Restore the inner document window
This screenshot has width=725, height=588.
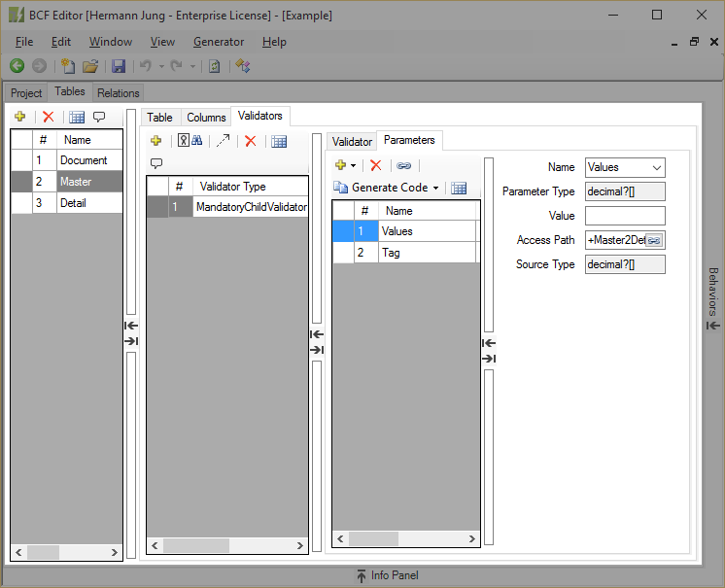point(694,42)
